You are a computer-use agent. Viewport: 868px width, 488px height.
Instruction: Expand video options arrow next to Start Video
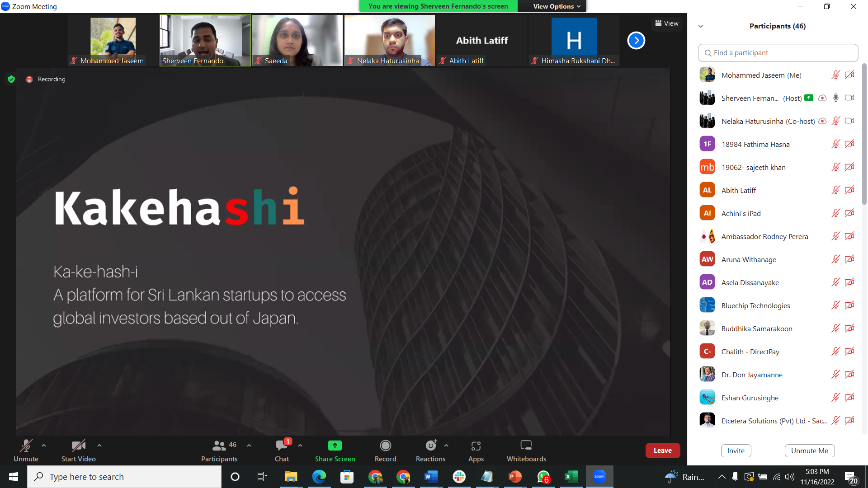(x=99, y=446)
